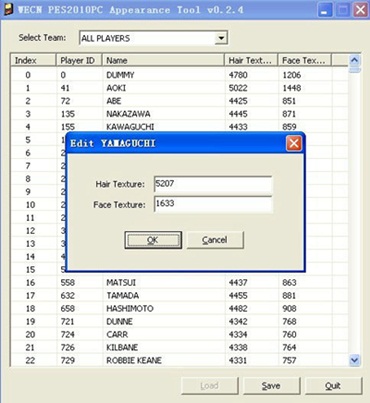Click the Quit button
This screenshot has height=403, width=370.
click(333, 386)
